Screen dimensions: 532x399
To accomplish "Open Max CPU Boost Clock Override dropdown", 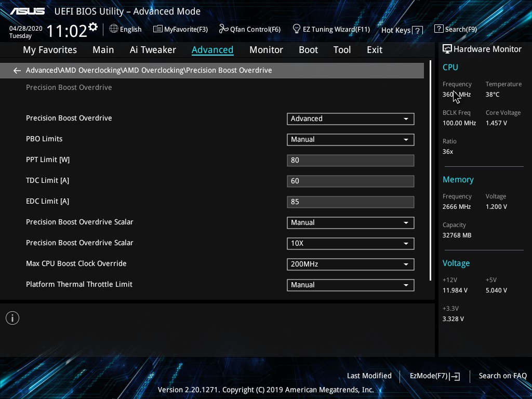I will pos(351,264).
